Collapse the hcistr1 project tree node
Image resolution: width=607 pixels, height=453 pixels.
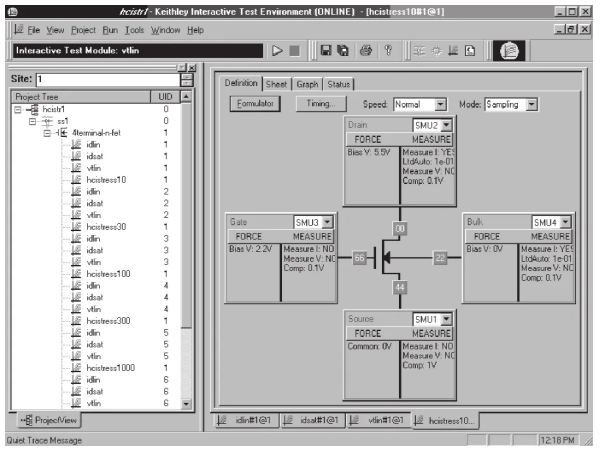(19, 109)
